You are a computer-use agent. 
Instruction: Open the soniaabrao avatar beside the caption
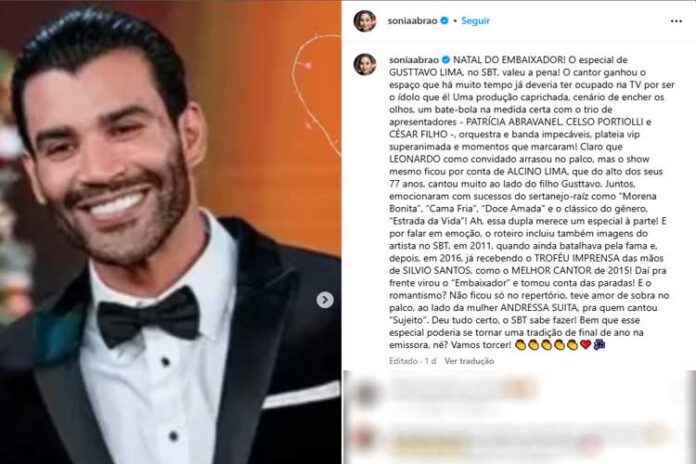[364, 64]
